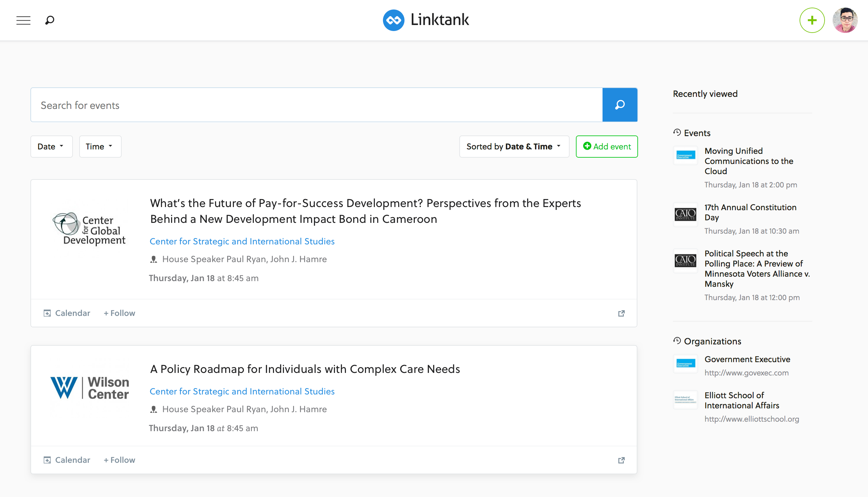Open http://www.govexec.com link
This screenshot has width=868, height=497.
tap(746, 373)
